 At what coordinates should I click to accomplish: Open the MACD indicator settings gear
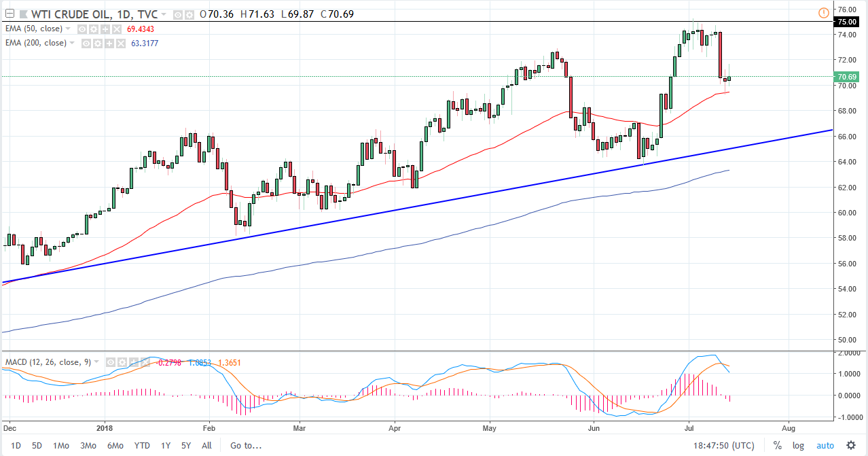click(122, 362)
